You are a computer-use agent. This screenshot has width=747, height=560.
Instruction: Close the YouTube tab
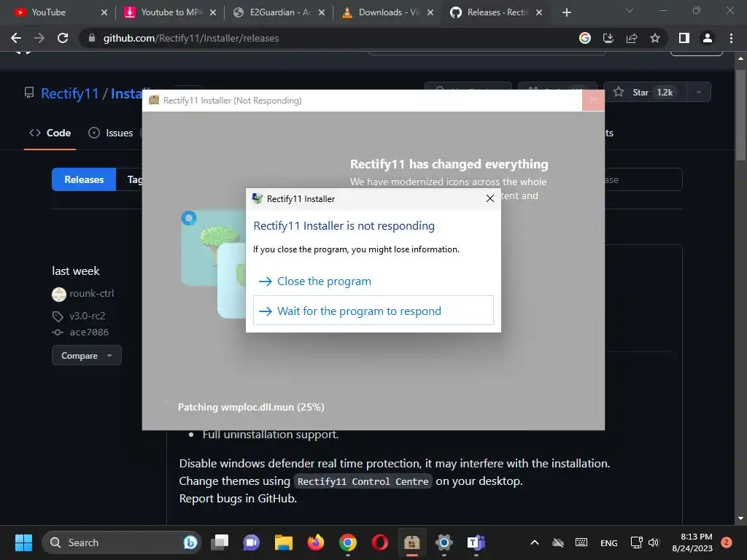click(104, 12)
